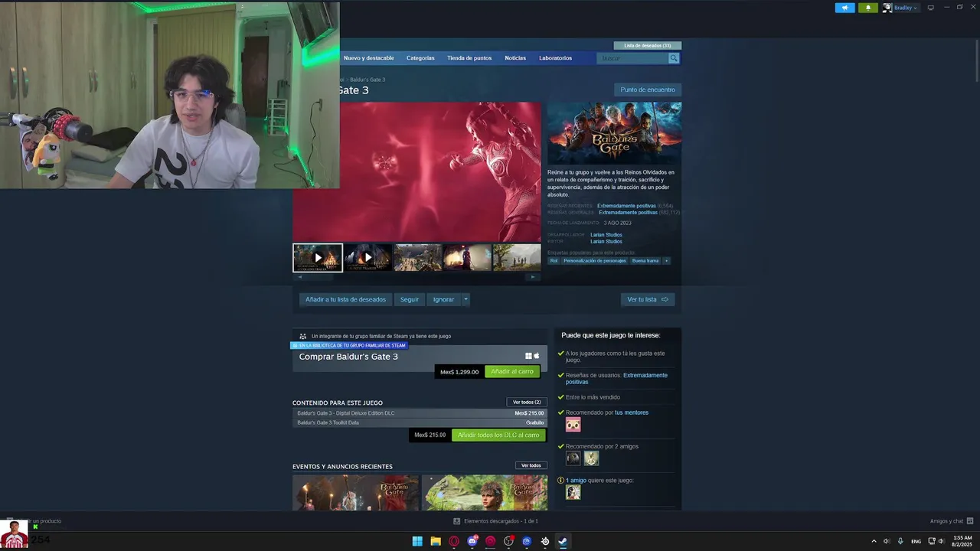Click the second recommending friend's avatar
Image resolution: width=980 pixels, height=551 pixels.
pos(591,458)
